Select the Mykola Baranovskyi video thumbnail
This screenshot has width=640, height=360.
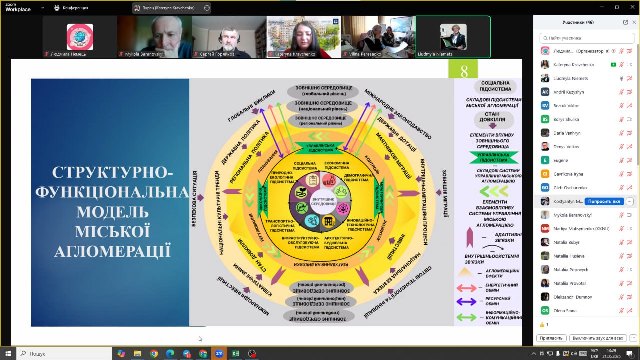[154, 37]
